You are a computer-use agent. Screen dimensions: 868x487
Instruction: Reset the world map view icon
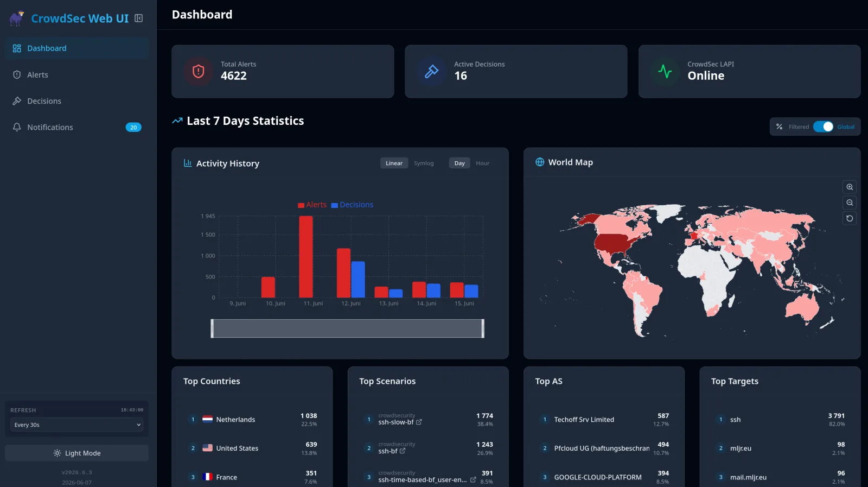click(x=850, y=218)
